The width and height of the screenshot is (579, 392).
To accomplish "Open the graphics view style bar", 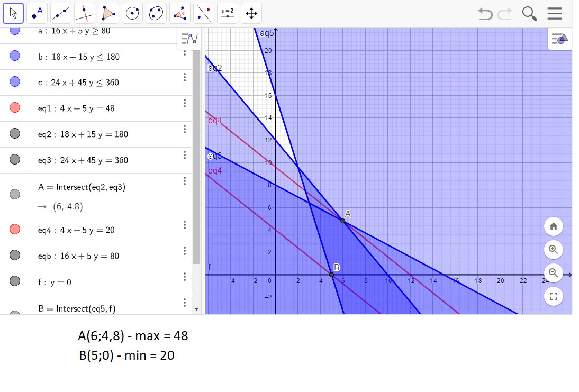I will pyautogui.click(x=559, y=39).
